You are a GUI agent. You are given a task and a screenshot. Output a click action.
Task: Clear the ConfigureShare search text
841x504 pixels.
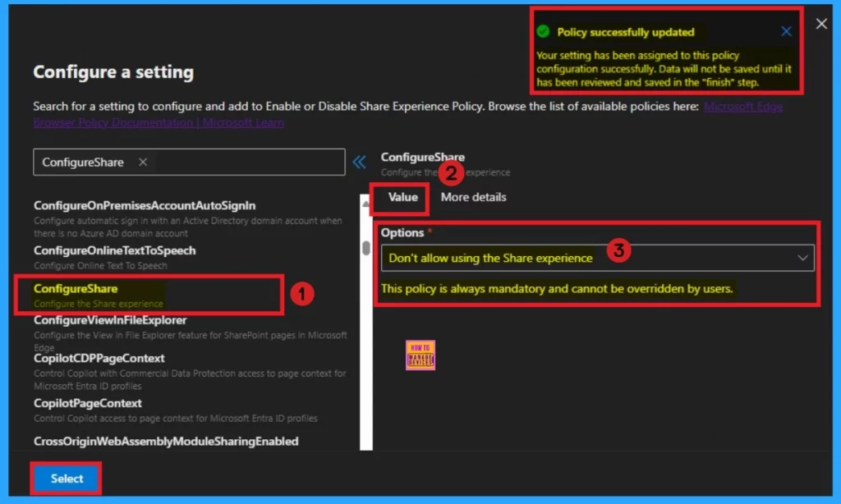[x=143, y=162]
